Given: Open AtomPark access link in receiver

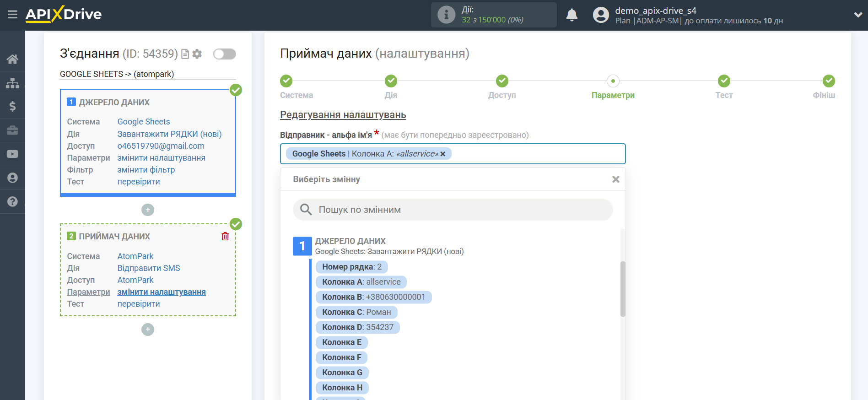Looking at the screenshot, I should point(135,280).
